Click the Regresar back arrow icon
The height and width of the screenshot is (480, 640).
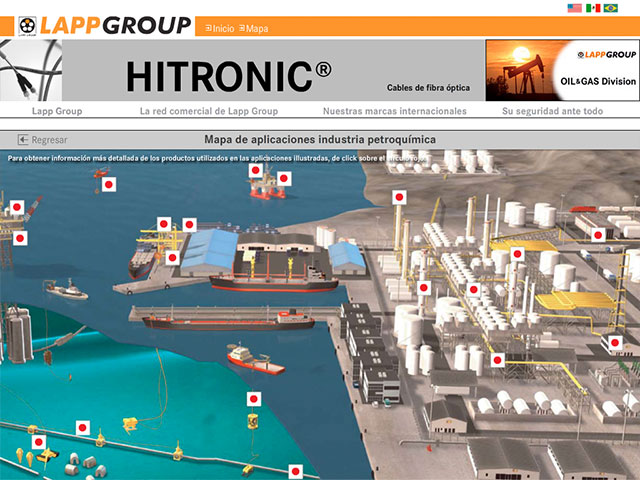click(23, 140)
